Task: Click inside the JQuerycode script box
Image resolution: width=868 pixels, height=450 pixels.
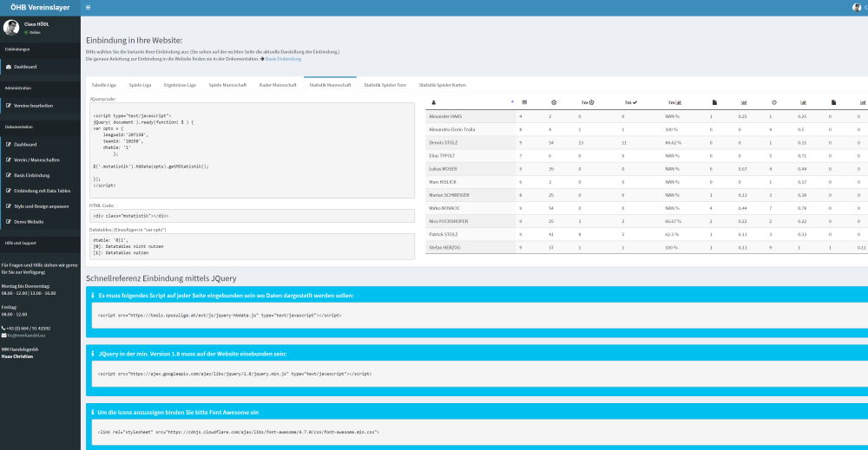Action: 252,150
